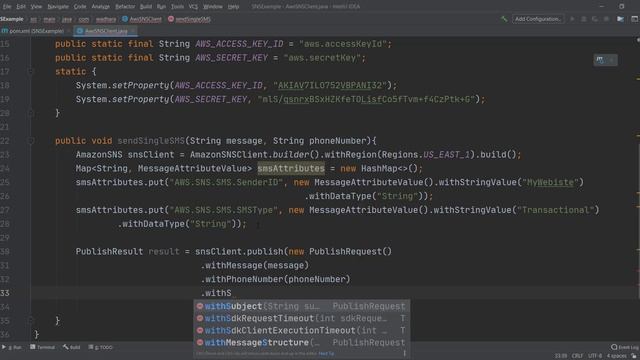This screenshot has width=640, height=360.
Task: Click the 'main' folder breadcrumb
Action: (x=49, y=19)
